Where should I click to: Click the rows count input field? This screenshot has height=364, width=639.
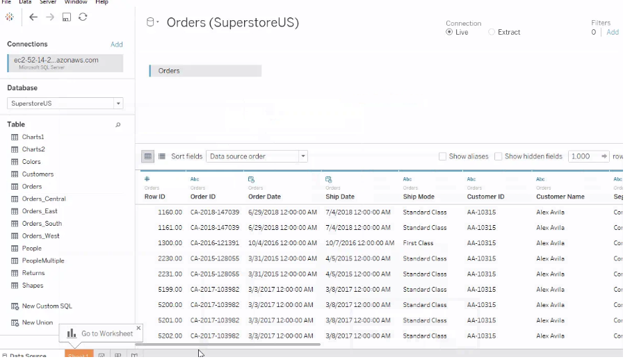(583, 156)
